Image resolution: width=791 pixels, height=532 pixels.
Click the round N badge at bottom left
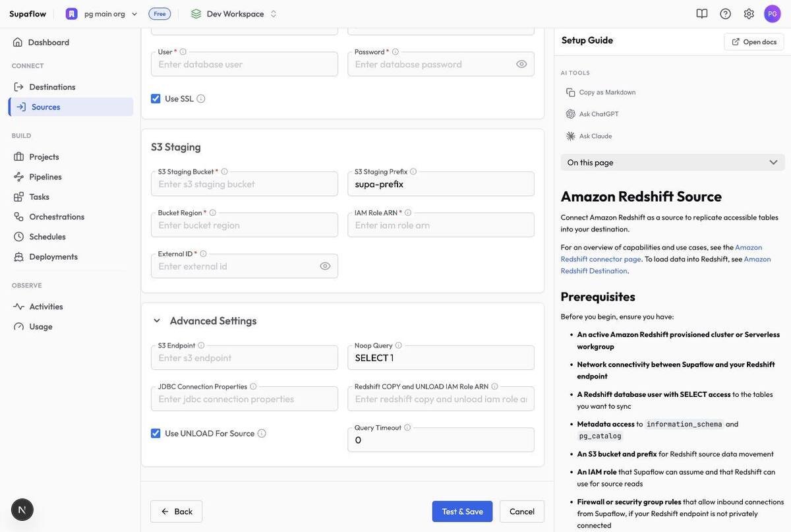pos(22,510)
